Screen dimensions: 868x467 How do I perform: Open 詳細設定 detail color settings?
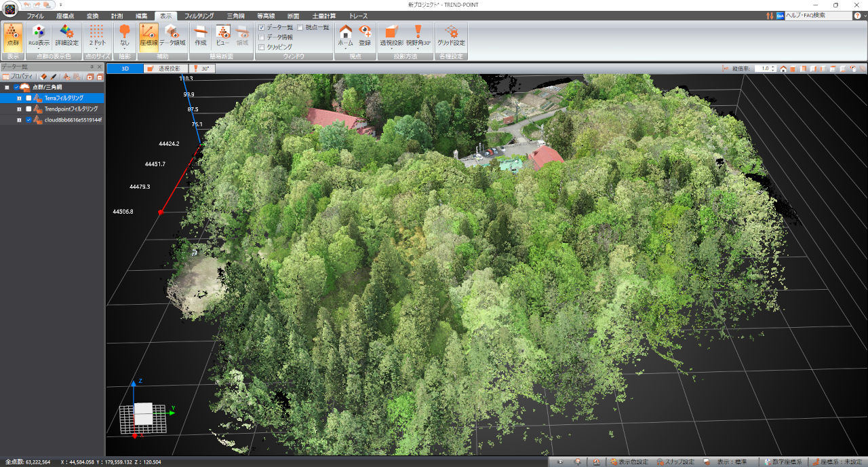pyautogui.click(x=66, y=35)
